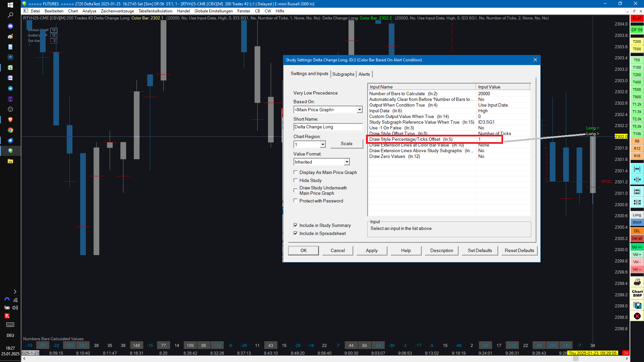
Task: Uncheck Include in Spreadsheet
Action: point(296,233)
